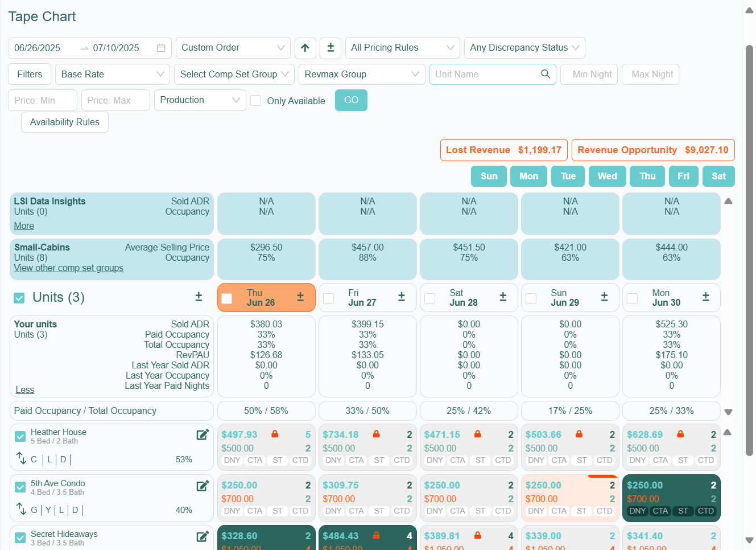Image resolution: width=756 pixels, height=550 pixels.
Task: Click the up-down arrows icon on Heather House row
Action: click(21, 458)
